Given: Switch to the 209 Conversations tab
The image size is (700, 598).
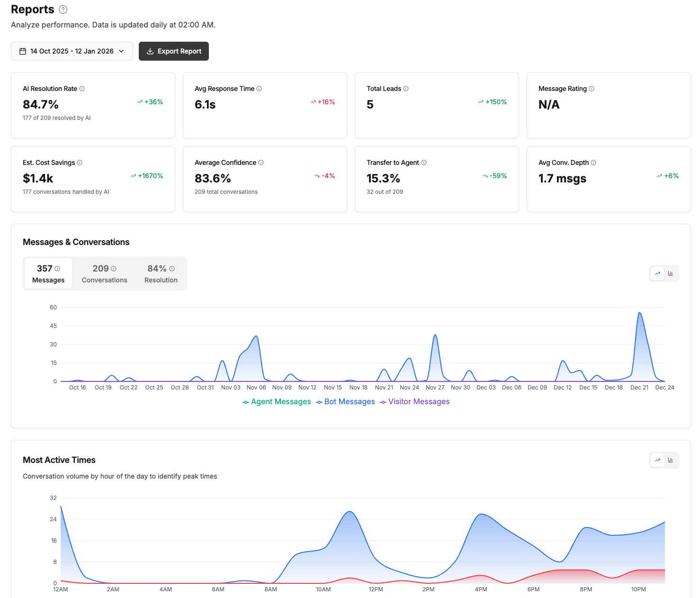Looking at the screenshot, I should (x=104, y=273).
